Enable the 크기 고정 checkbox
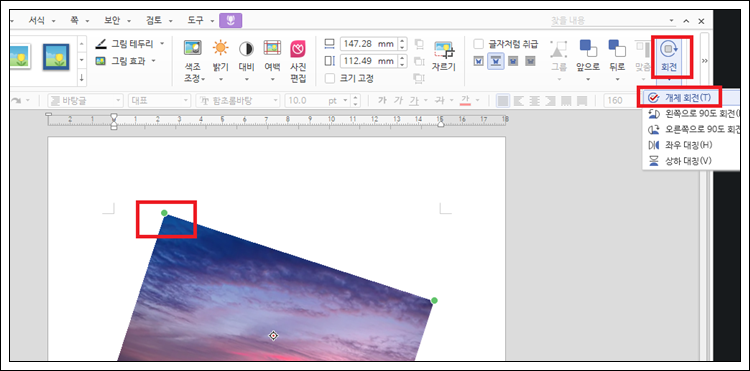750x371 pixels. pos(330,78)
